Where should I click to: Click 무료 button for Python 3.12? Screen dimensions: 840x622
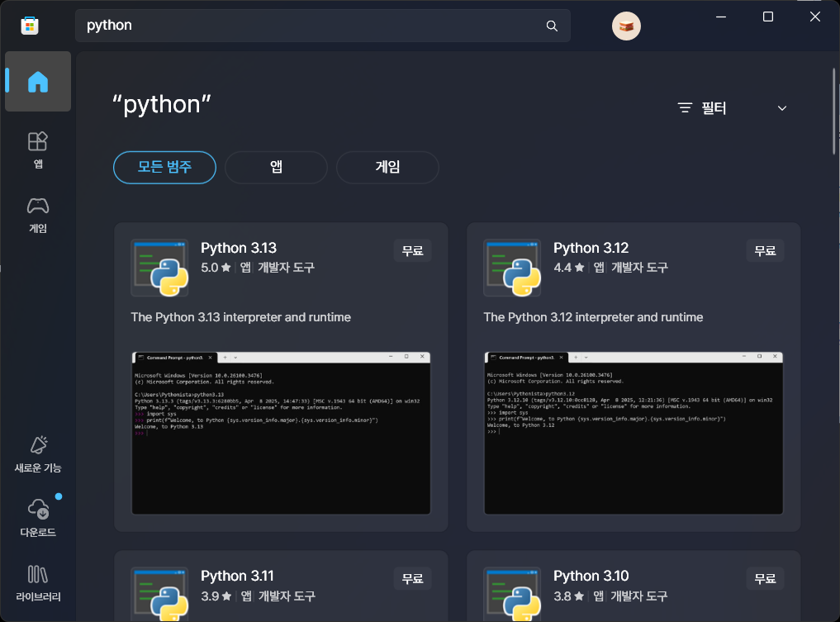(765, 251)
